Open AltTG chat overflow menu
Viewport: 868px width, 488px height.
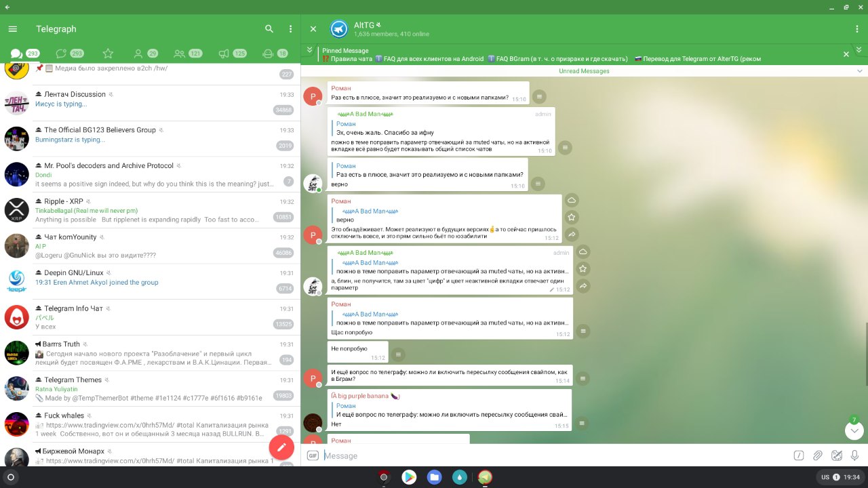[857, 29]
